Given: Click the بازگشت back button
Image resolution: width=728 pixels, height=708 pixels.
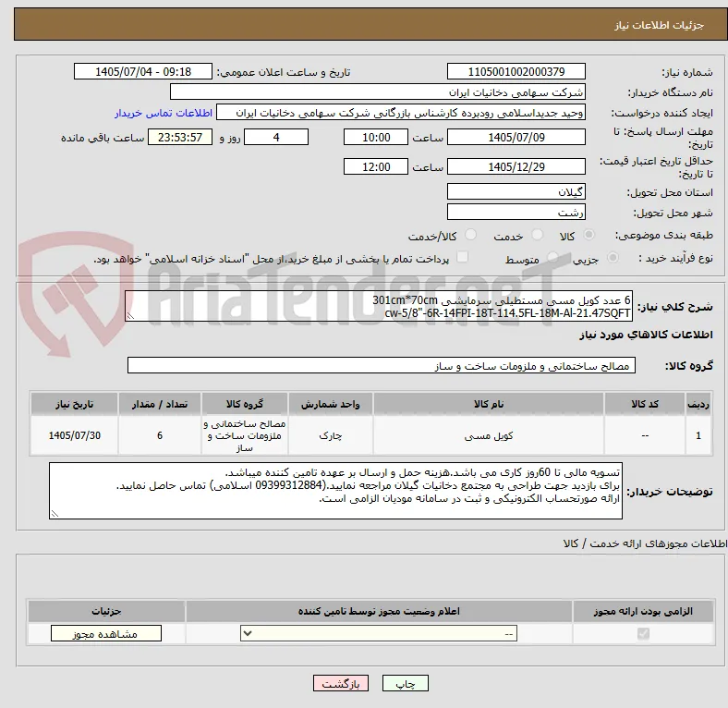Looking at the screenshot, I should coord(341,684).
